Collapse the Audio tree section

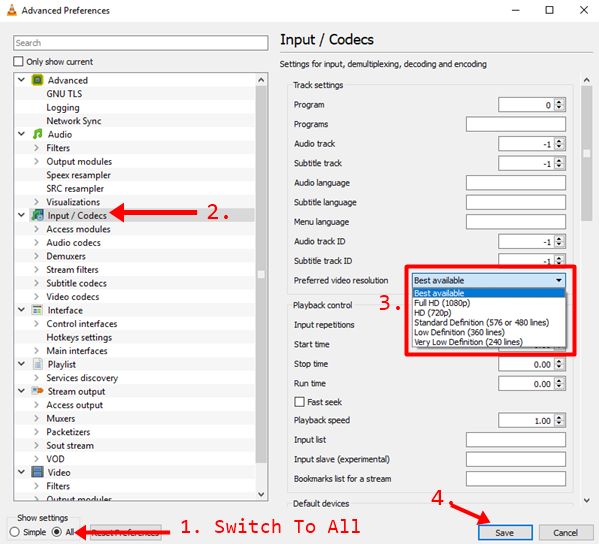(x=21, y=134)
